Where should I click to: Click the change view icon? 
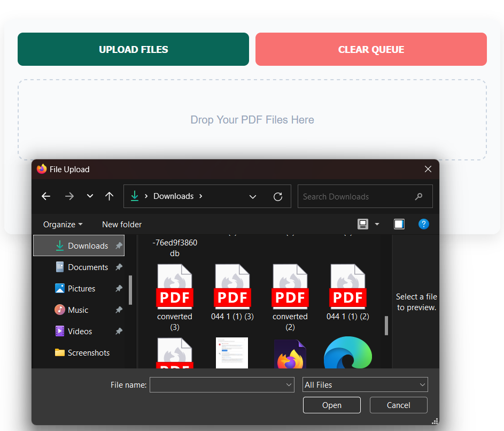tap(363, 224)
